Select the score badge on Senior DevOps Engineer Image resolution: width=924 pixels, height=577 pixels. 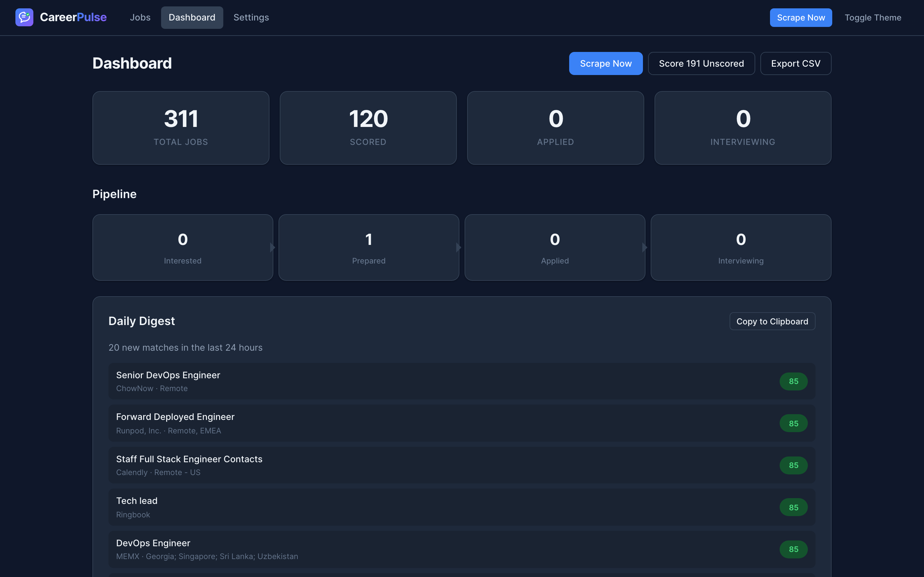coord(793,381)
